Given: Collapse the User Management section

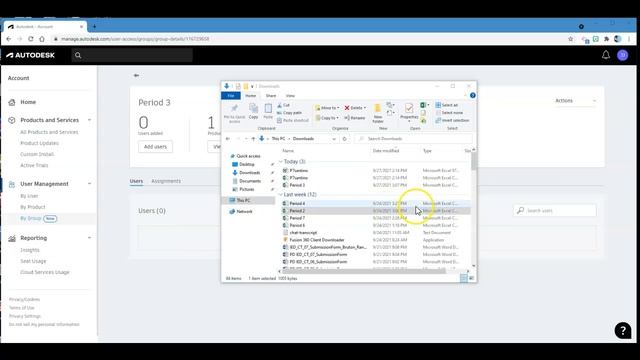Looking at the screenshot, I should [89, 184].
